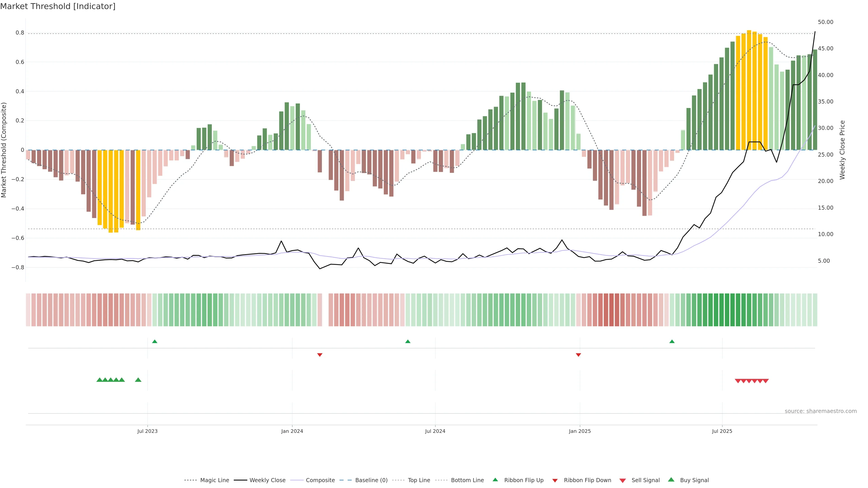Click the Ribbon Flip Down legend triangle
This screenshot has height=488, width=868.
click(555, 480)
